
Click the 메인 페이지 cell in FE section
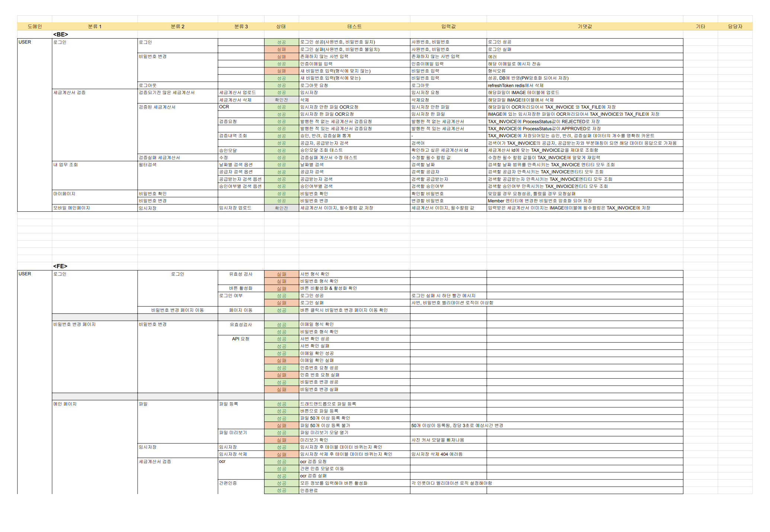pos(65,404)
